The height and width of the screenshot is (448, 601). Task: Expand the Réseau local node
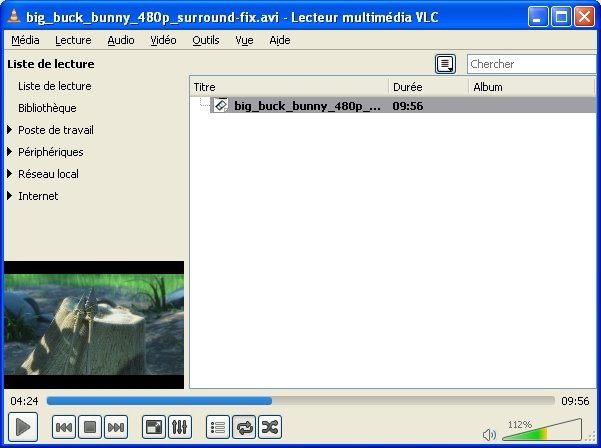pyautogui.click(x=10, y=174)
